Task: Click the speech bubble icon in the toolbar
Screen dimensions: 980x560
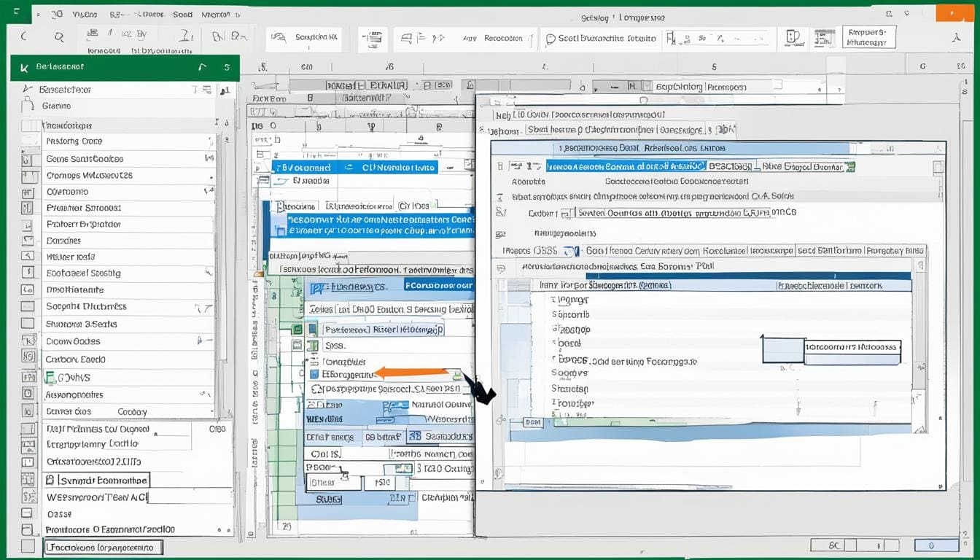Action: point(551,39)
